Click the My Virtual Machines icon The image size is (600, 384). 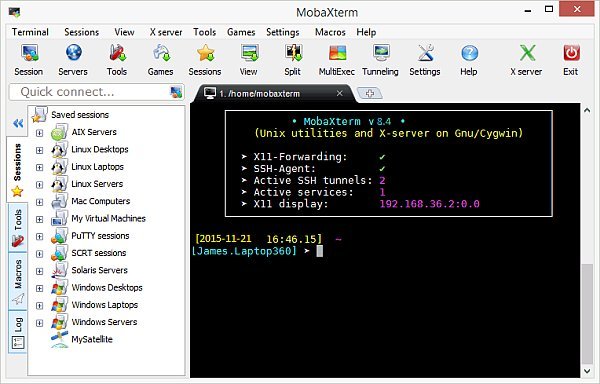[x=59, y=219]
